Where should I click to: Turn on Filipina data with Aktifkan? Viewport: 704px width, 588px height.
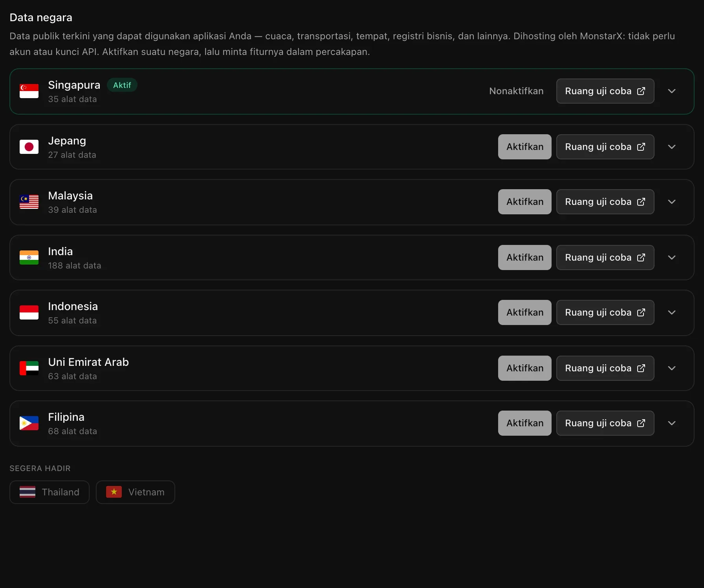[525, 423]
